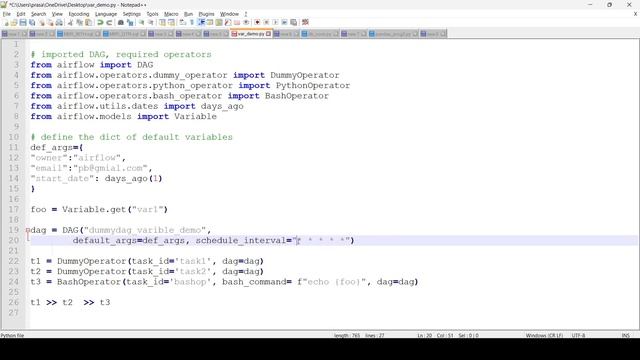The image size is (640, 360).
Task: Zoom in using the toolbar icon
Action: click(141, 22)
